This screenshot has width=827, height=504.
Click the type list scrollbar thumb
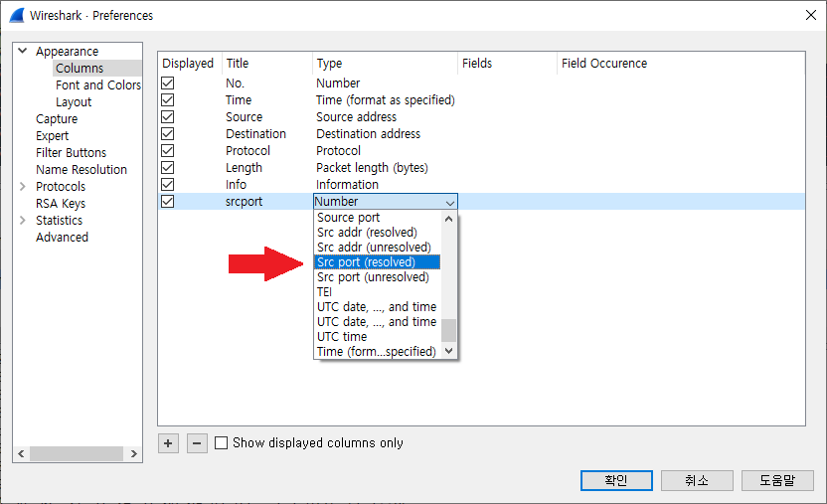click(x=449, y=331)
